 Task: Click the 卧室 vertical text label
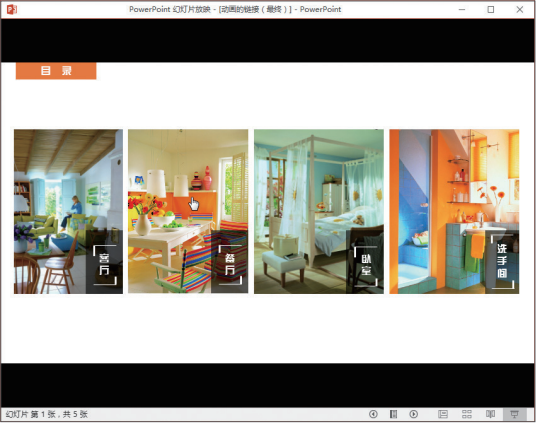pos(366,265)
